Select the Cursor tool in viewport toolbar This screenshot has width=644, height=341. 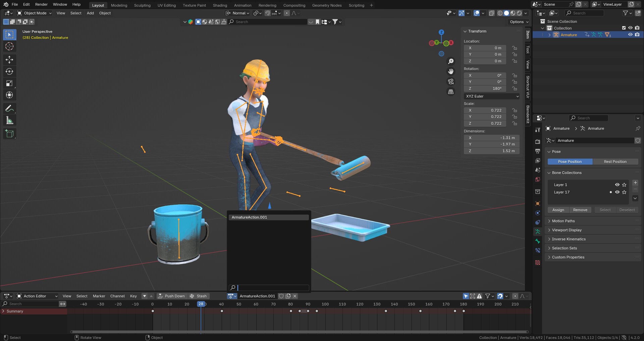[9, 46]
